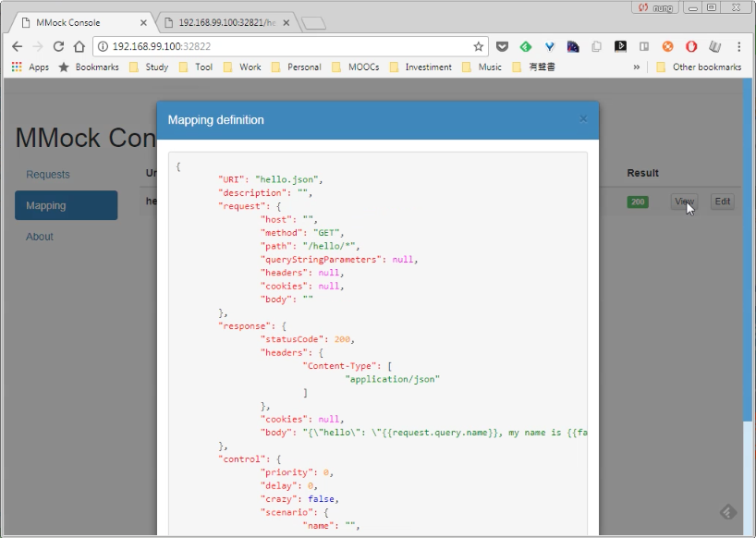Open a new browser tab
Image resolution: width=756 pixels, height=538 pixels.
point(313,23)
